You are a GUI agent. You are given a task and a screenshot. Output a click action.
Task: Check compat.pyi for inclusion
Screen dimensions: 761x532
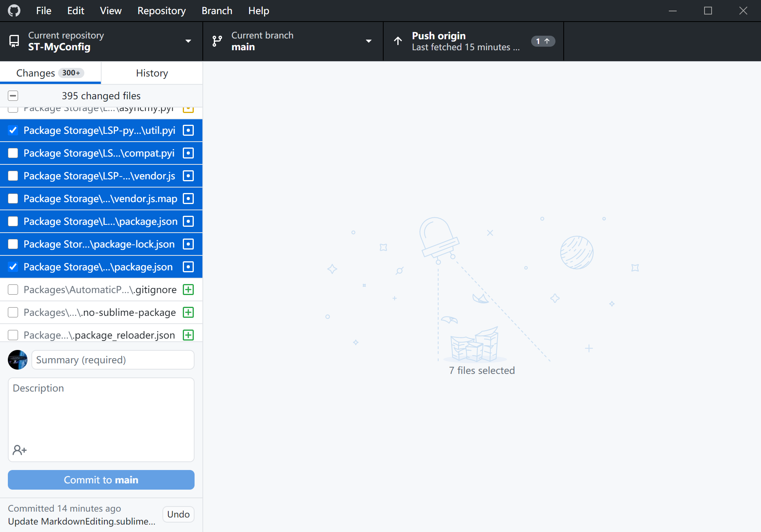pyautogui.click(x=13, y=153)
